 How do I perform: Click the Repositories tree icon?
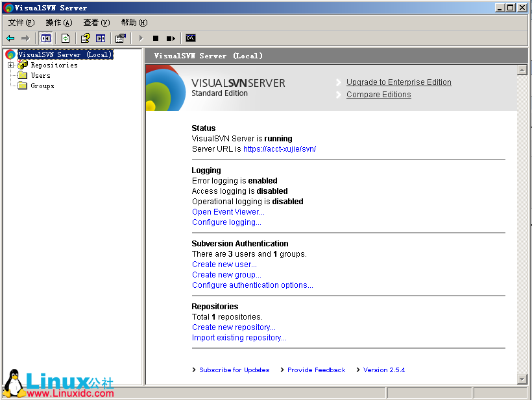pyautogui.click(x=23, y=65)
